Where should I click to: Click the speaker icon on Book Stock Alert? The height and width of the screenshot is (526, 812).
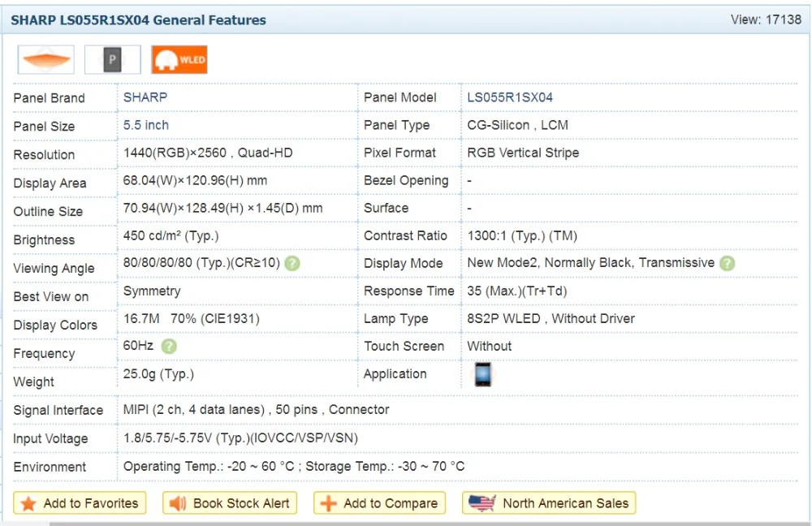coord(178,503)
